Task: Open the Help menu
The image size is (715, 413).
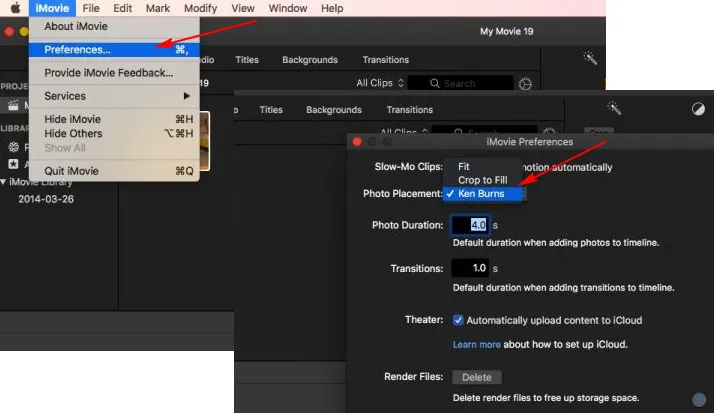Action: click(x=332, y=8)
